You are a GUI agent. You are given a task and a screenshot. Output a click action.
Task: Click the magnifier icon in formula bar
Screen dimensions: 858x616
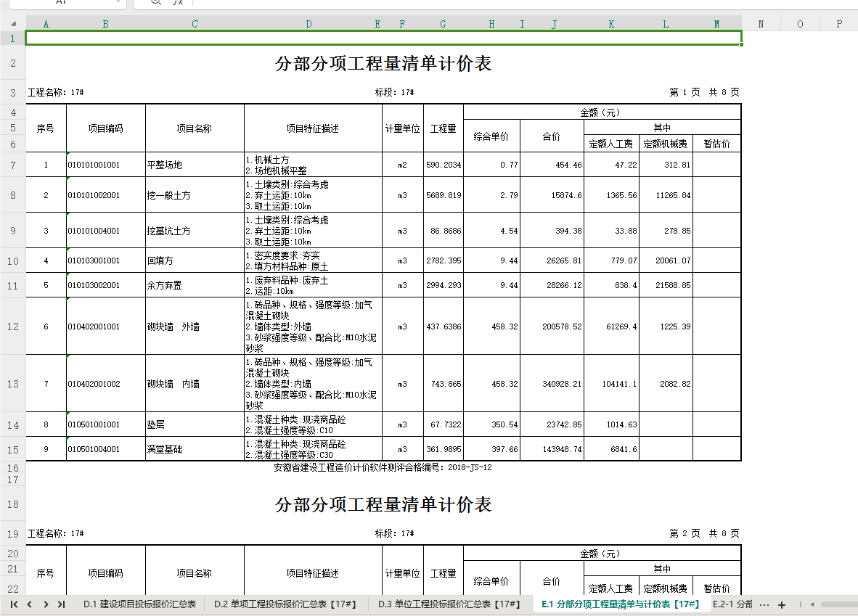click(156, 2)
